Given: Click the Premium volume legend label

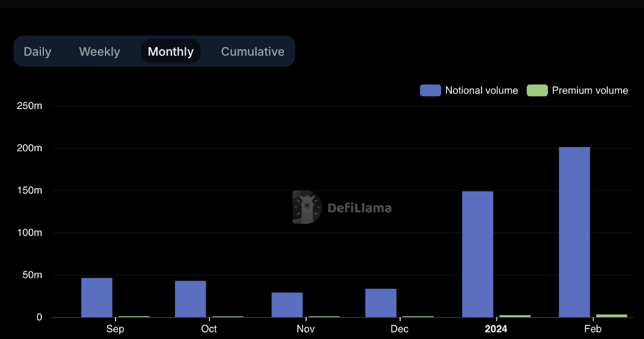Looking at the screenshot, I should (589, 90).
